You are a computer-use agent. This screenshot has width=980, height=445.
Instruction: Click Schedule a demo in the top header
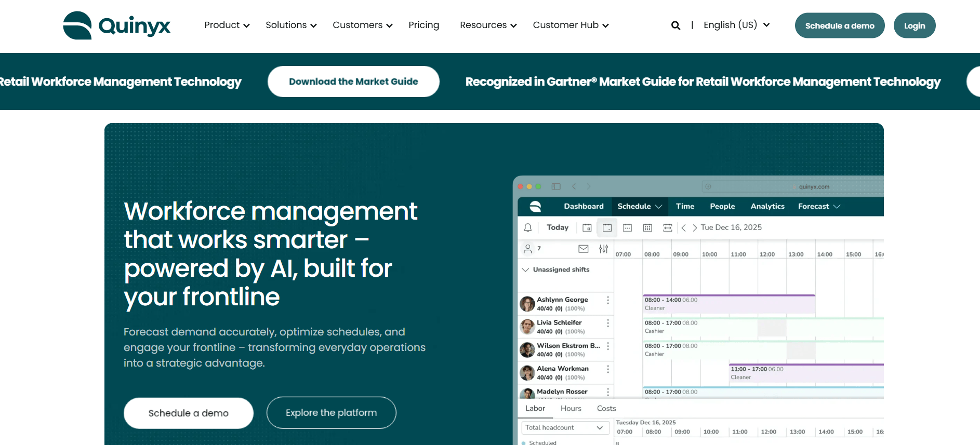pyautogui.click(x=840, y=25)
